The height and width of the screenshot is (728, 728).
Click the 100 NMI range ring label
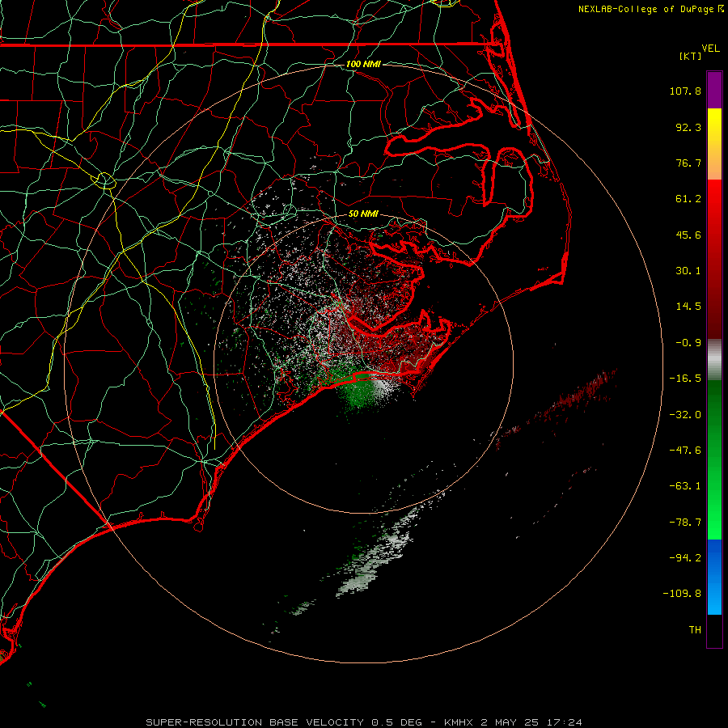363,64
